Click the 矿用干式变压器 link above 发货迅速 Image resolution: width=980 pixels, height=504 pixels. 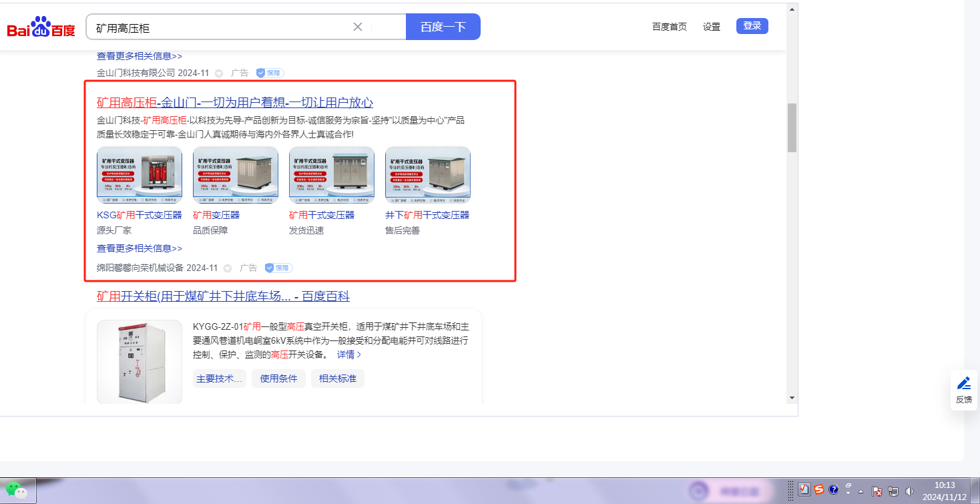coord(322,215)
